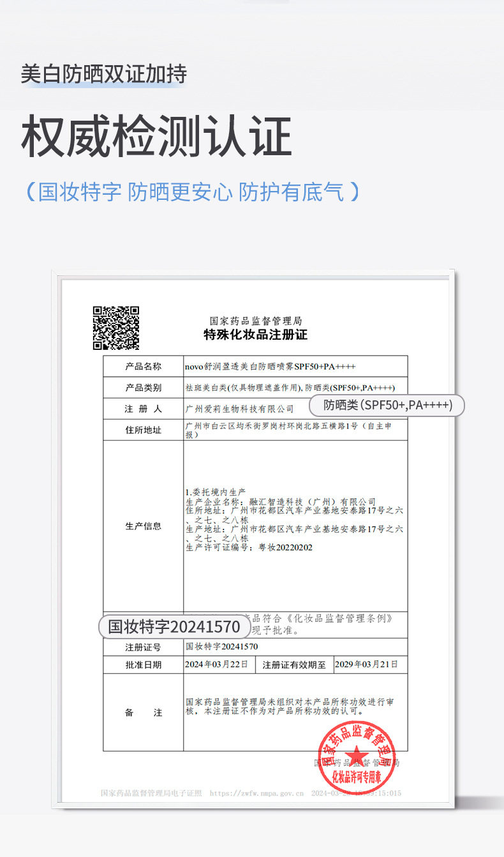Click the footer URL https://zwfw.nmpa.gov.cn
The width and height of the screenshot is (504, 857).
[x=257, y=793]
